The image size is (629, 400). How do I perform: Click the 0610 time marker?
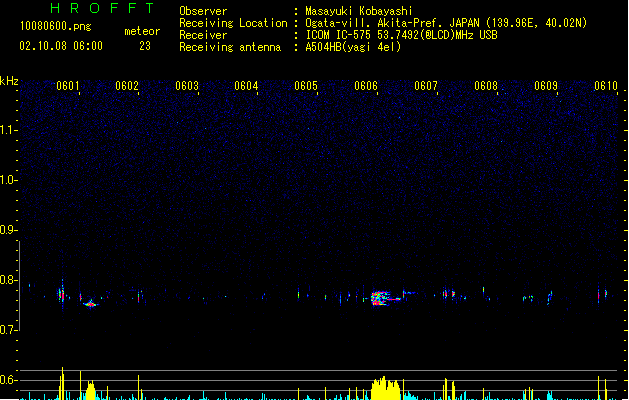tap(606, 86)
